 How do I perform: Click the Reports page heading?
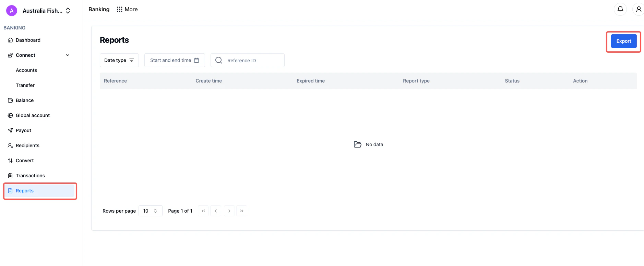pyautogui.click(x=114, y=40)
